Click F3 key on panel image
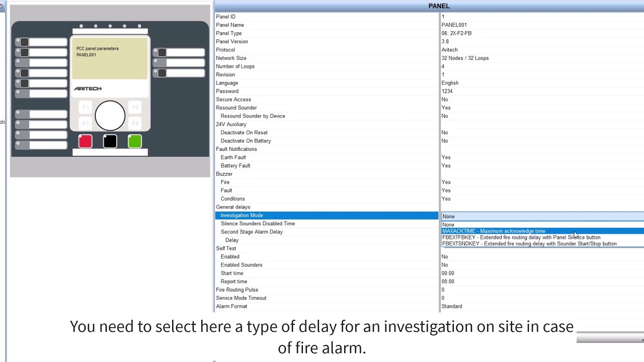 tap(86, 123)
